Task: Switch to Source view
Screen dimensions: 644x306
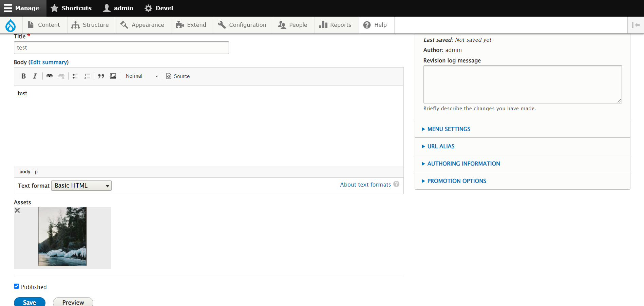Action: coord(177,76)
